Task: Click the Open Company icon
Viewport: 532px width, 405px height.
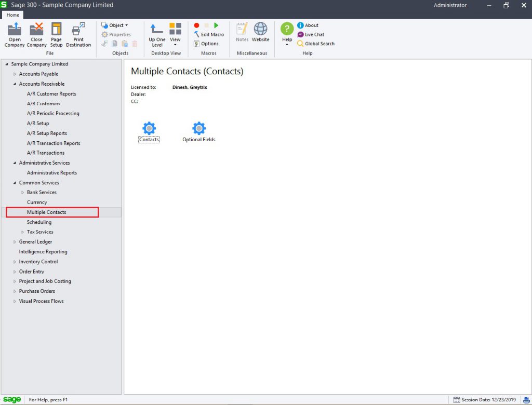Action: [15, 35]
